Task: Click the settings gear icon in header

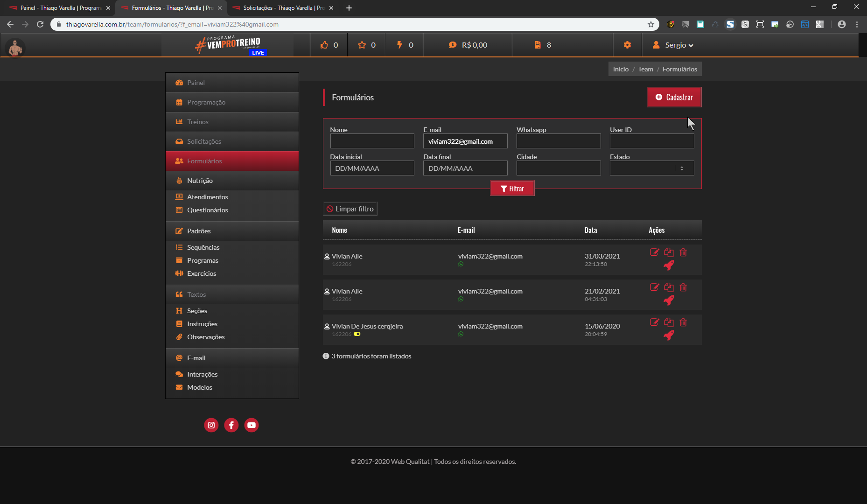Action: click(627, 45)
